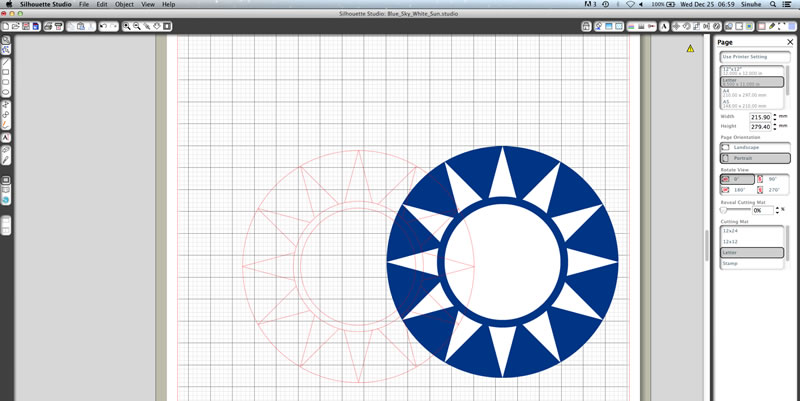Open the Edit menu
This screenshot has width=800, height=401.
(102, 4)
